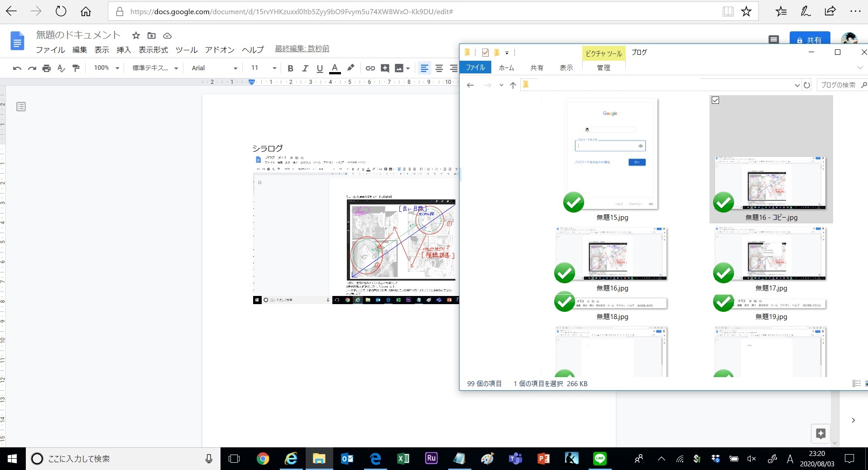The height and width of the screenshot is (470, 868).
Task: View the cloud save status icon
Action: pos(167,35)
